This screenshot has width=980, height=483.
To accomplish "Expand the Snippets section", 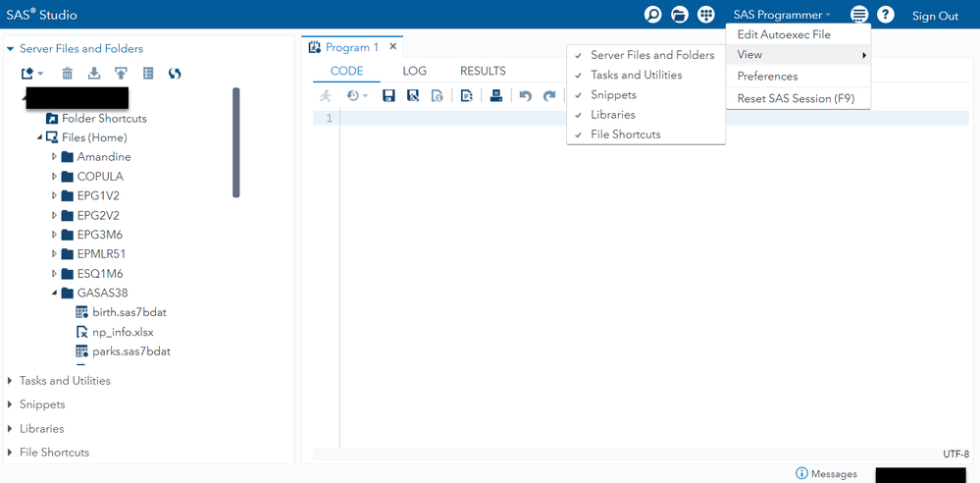I will (x=10, y=404).
